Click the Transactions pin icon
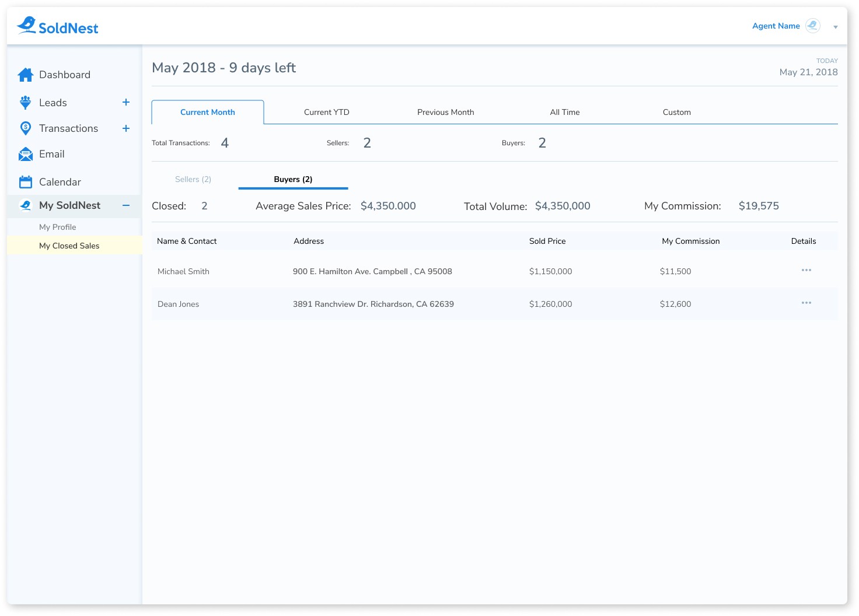Image resolution: width=859 pixels, height=616 pixels. pyautogui.click(x=26, y=128)
